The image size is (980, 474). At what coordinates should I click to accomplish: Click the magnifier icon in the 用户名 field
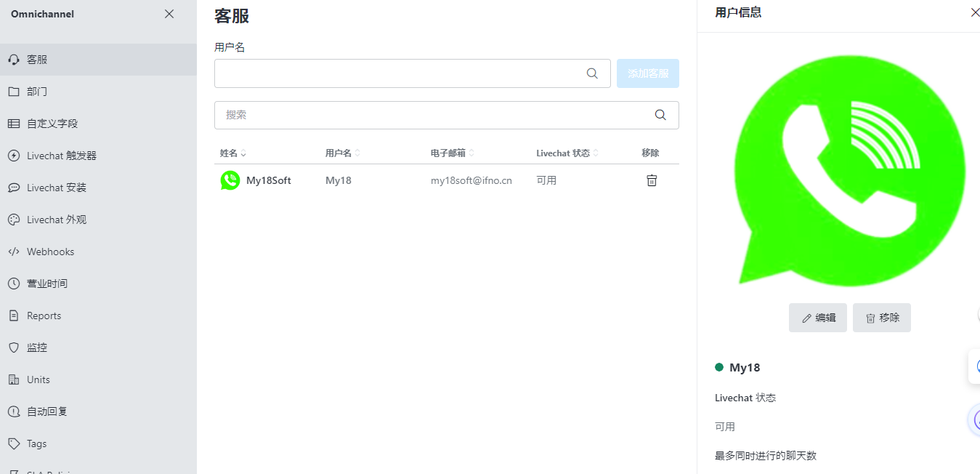click(x=592, y=73)
